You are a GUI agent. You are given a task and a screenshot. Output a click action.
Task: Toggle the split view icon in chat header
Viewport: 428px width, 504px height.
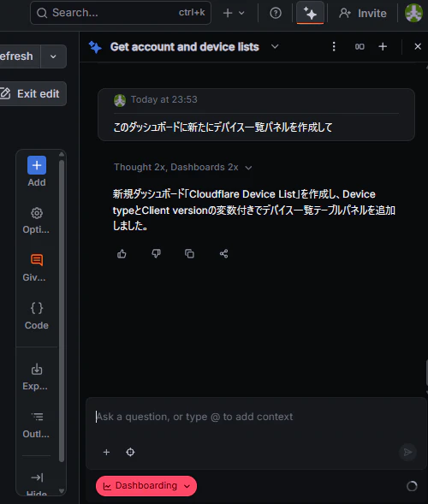coord(360,47)
